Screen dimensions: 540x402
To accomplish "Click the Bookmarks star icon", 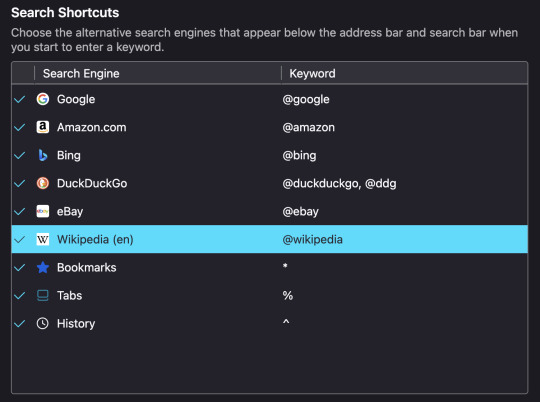I will [43, 267].
